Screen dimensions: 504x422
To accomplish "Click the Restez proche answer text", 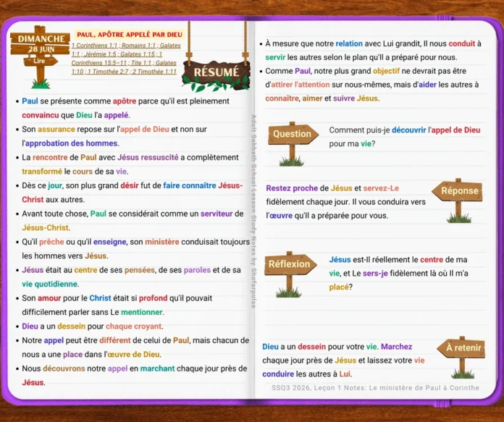I will click(x=346, y=202).
